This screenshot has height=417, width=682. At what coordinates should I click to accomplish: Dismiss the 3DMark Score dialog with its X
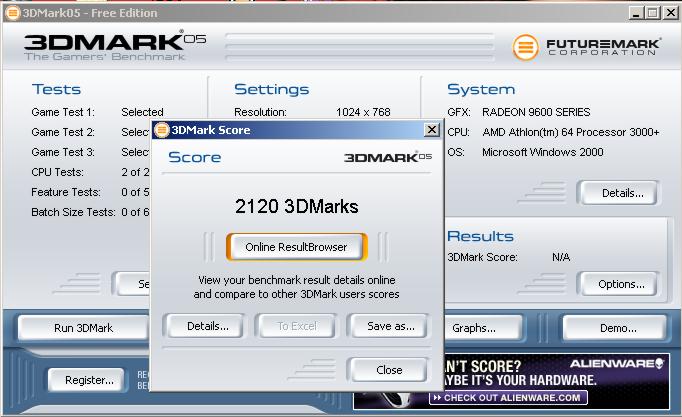(431, 130)
